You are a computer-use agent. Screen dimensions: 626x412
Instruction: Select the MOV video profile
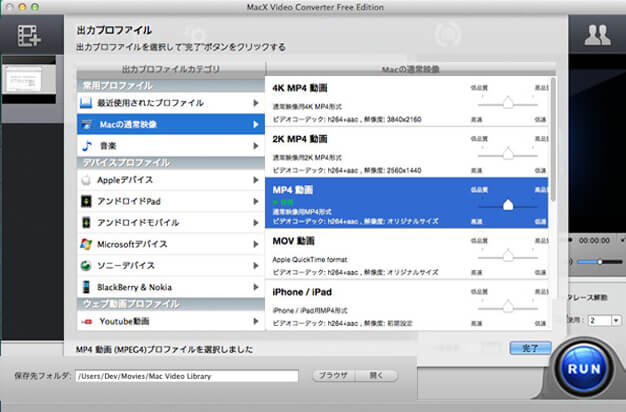point(407,254)
